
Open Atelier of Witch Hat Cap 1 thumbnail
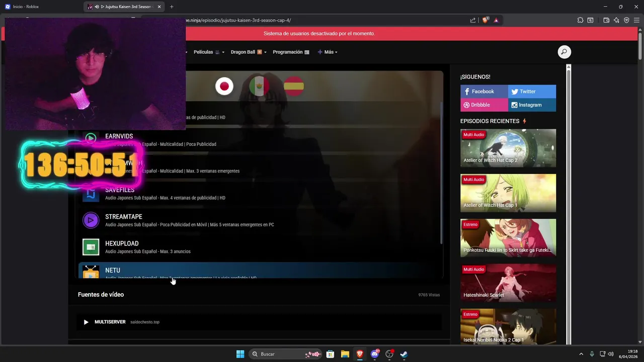508,193
